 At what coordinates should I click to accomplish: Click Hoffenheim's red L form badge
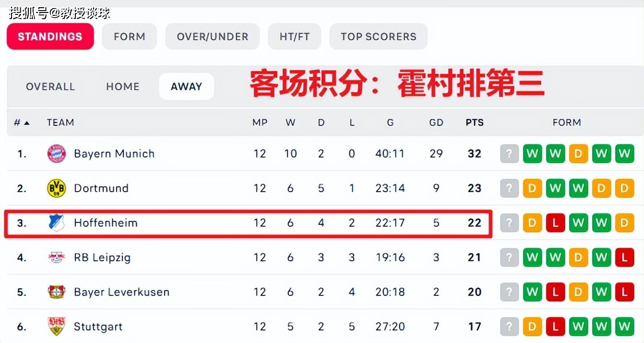(555, 223)
